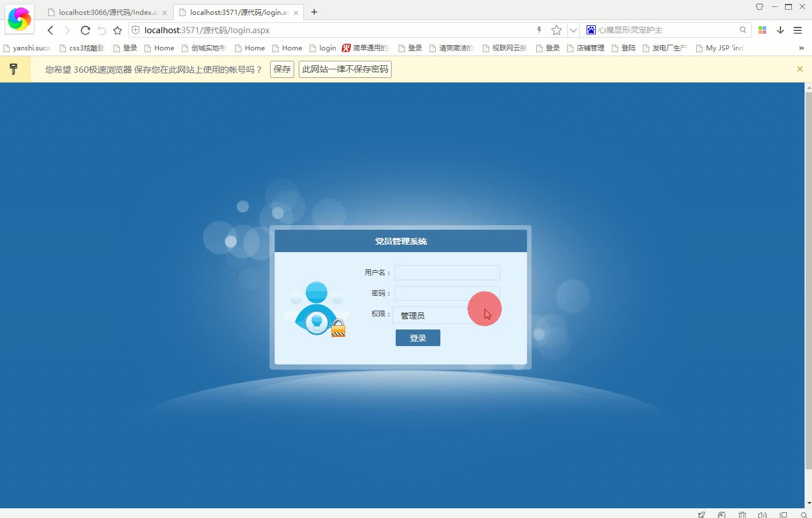The height and width of the screenshot is (518, 812).
Task: Click the page zoom magnifier status icon
Action: pos(803,515)
